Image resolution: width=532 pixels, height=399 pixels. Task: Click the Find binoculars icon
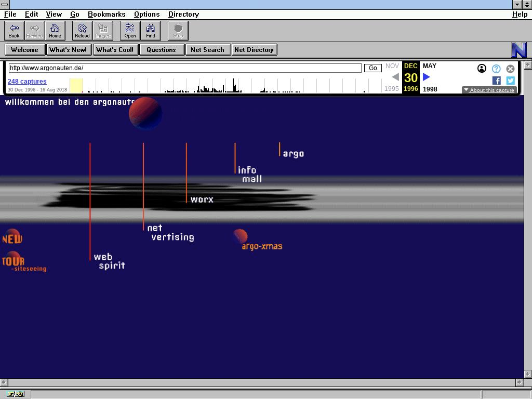(x=150, y=31)
